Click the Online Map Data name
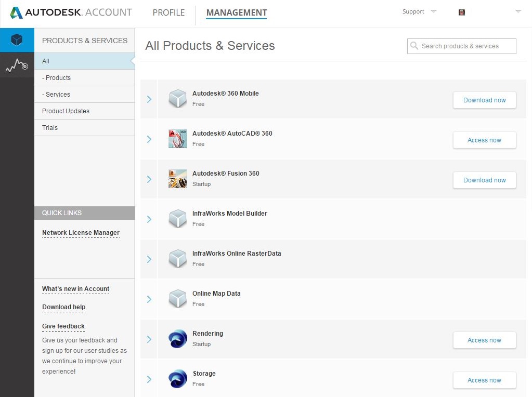This screenshot has width=532, height=397. tap(216, 293)
